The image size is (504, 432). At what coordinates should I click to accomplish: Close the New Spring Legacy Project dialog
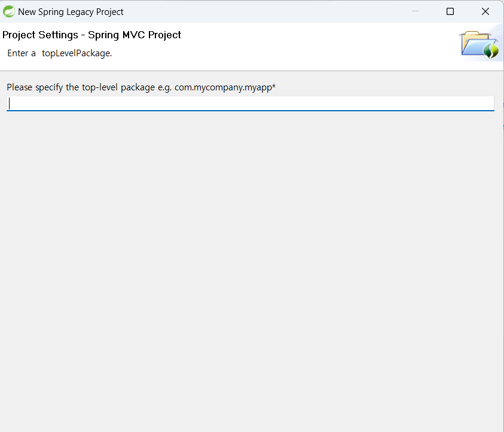coord(485,11)
